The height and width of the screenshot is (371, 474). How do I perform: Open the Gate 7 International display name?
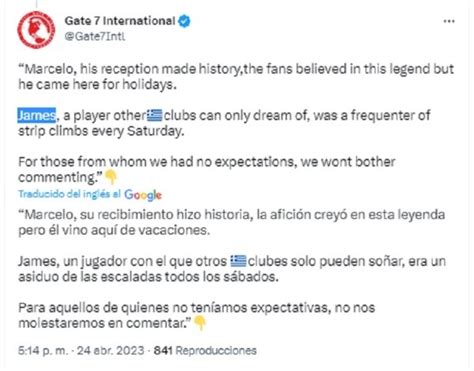click(120, 21)
